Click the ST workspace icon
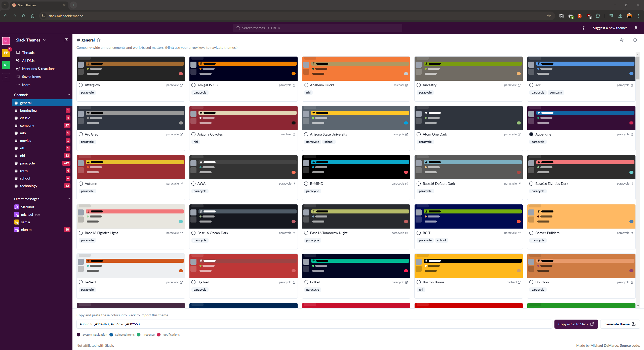Viewport: 644px width, 350px height. 6,41
